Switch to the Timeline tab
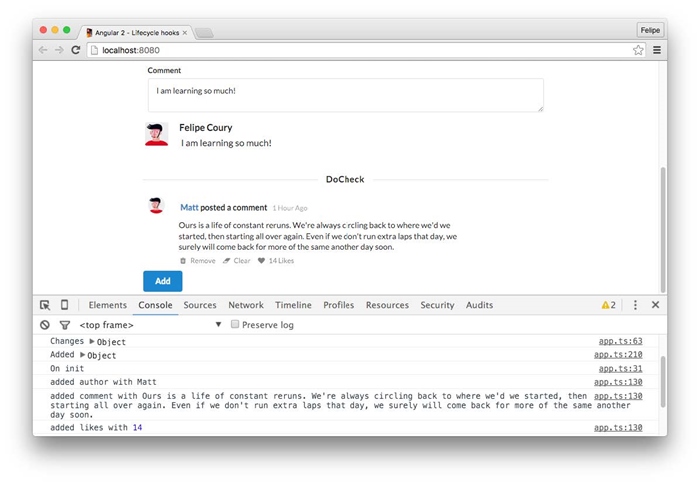700x483 pixels. (x=293, y=305)
